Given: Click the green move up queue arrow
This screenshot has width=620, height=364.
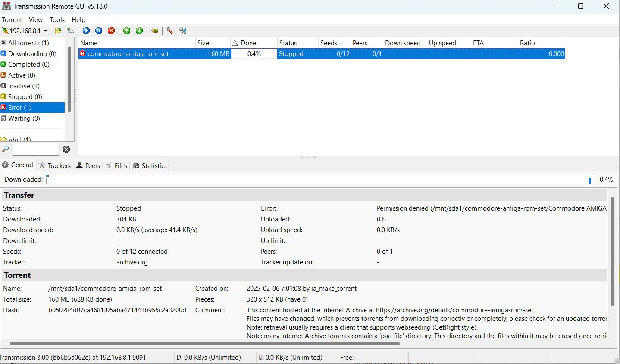Looking at the screenshot, I should tap(127, 31).
